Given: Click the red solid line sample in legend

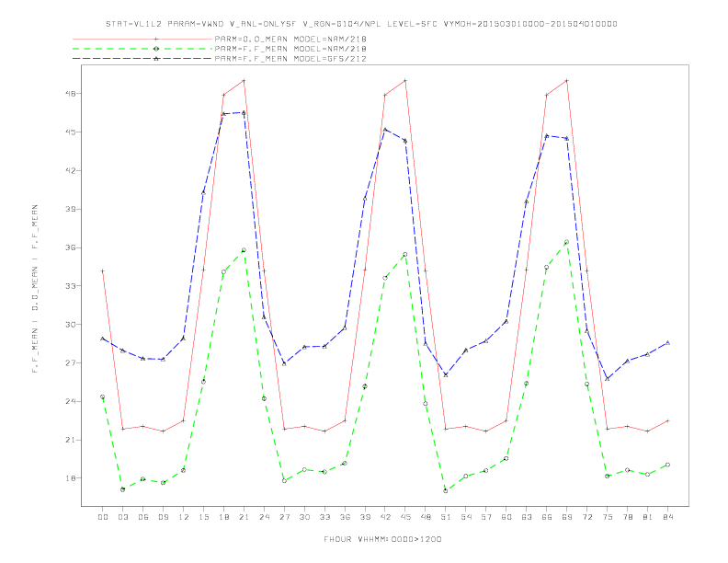Looking at the screenshot, I should coord(142,39).
